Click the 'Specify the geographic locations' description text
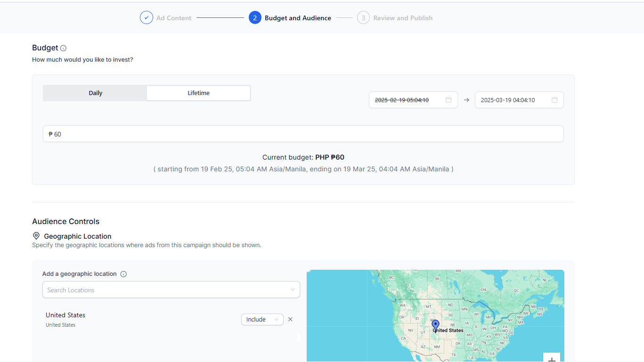This screenshot has width=644, height=362. 147,245
